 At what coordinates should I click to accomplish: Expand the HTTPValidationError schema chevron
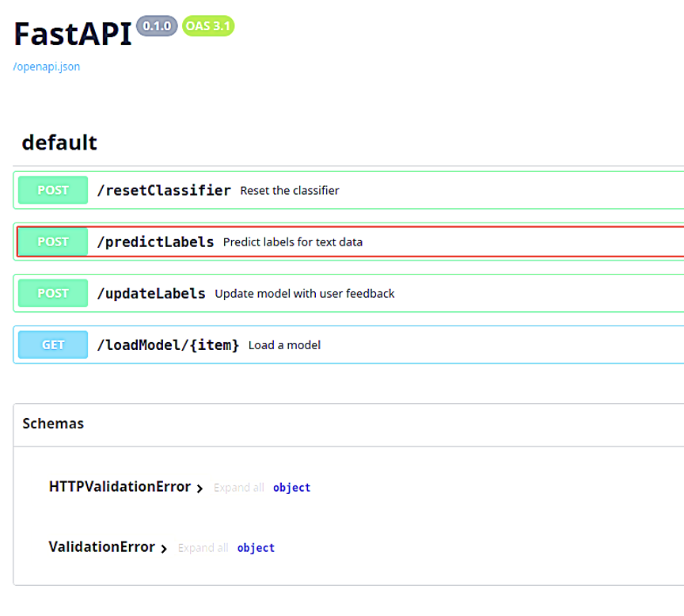click(x=199, y=489)
